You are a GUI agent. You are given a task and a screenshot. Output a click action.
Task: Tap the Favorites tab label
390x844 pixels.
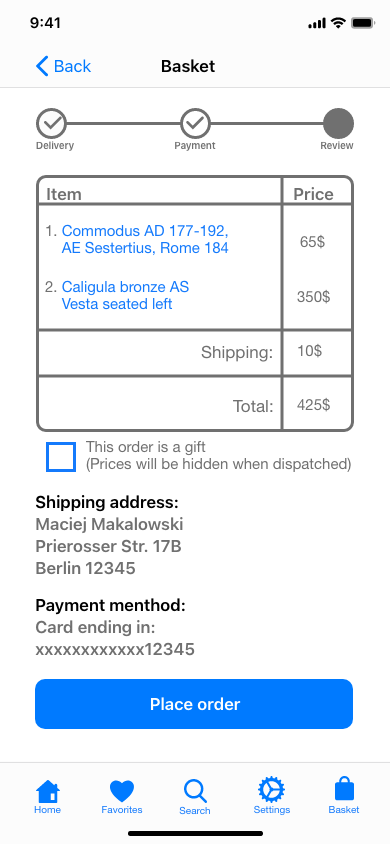[x=122, y=810]
